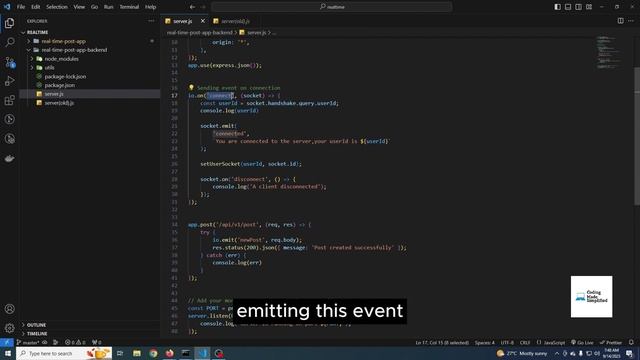Open errors and warnings count in status bar

coord(75,342)
